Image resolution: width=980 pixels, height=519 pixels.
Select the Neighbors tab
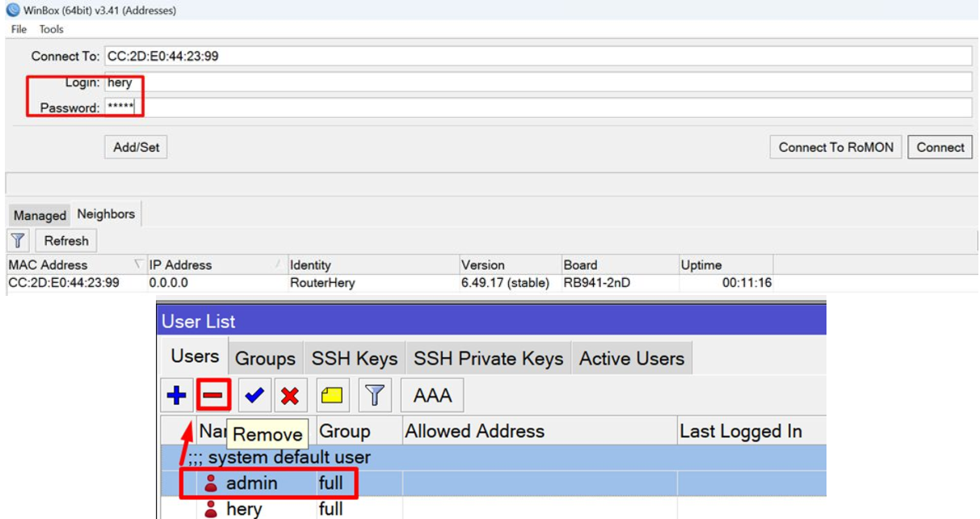coord(106,214)
